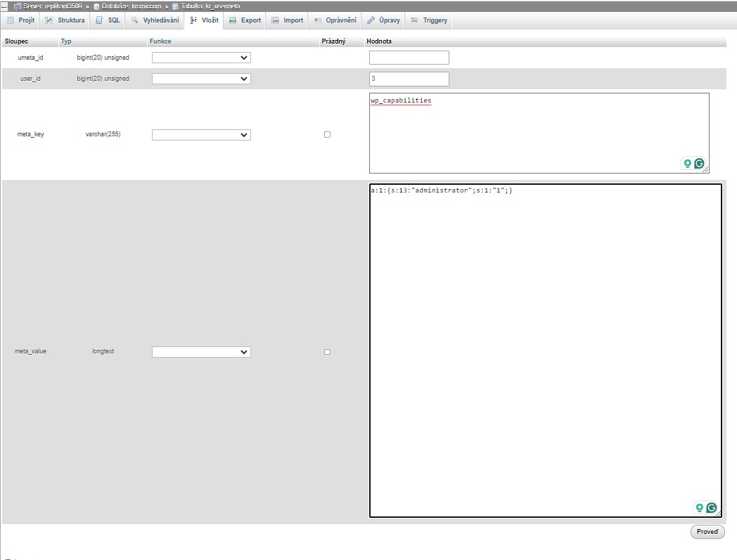Click the Vyhledávání magnifier icon
This screenshot has width=737, height=560.
click(134, 20)
